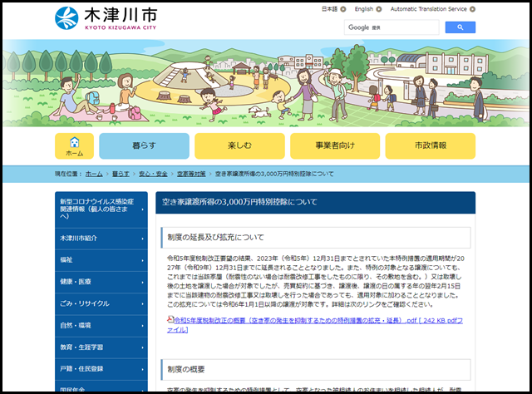This screenshot has height=394, width=532.
Task: Click the arrow icon next to 日本語
Action: [343, 9]
